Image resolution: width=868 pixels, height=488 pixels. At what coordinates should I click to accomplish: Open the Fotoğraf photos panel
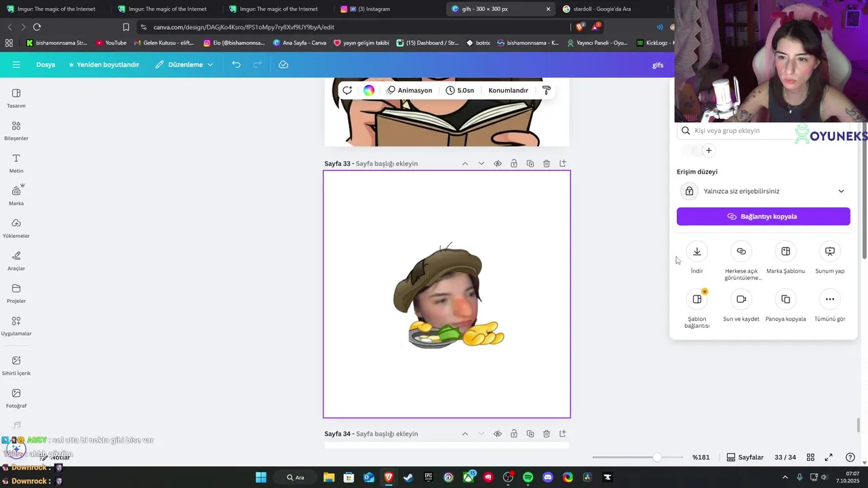point(16,399)
